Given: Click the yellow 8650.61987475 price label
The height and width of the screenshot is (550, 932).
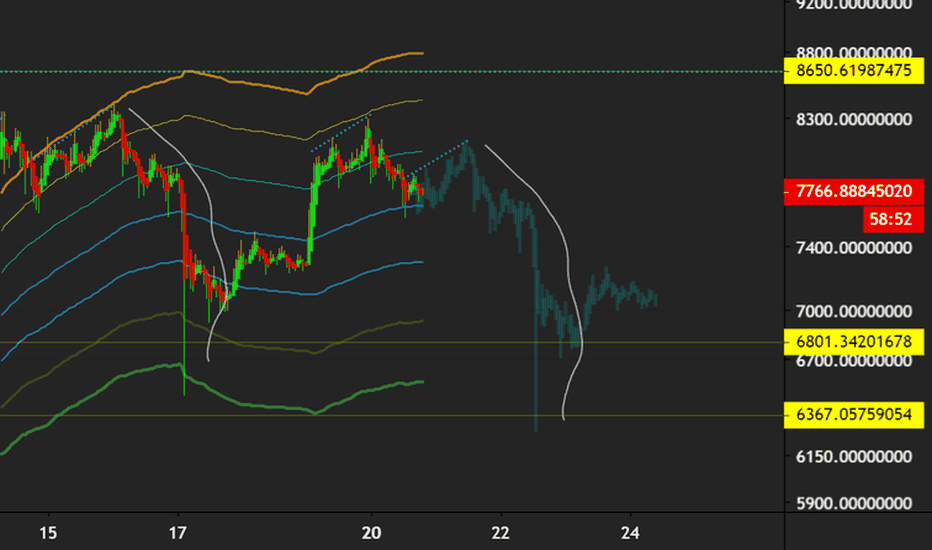Looking at the screenshot, I should click(854, 71).
